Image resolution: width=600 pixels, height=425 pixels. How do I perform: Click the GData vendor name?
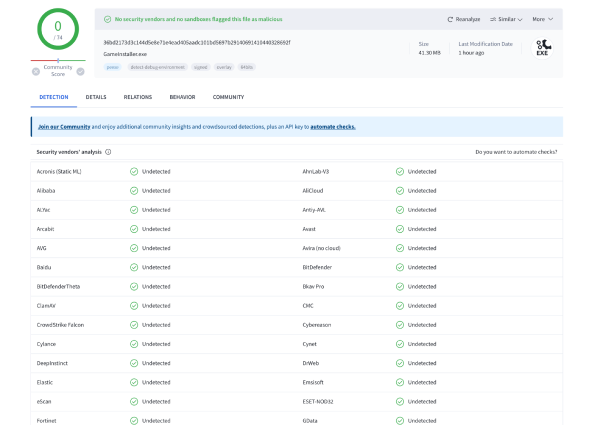coord(310,420)
